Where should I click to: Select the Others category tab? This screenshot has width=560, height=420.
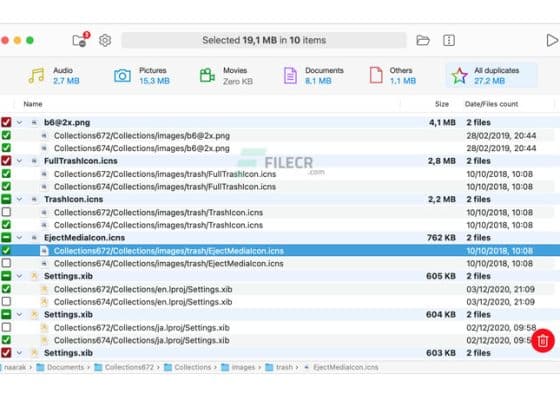coord(393,75)
